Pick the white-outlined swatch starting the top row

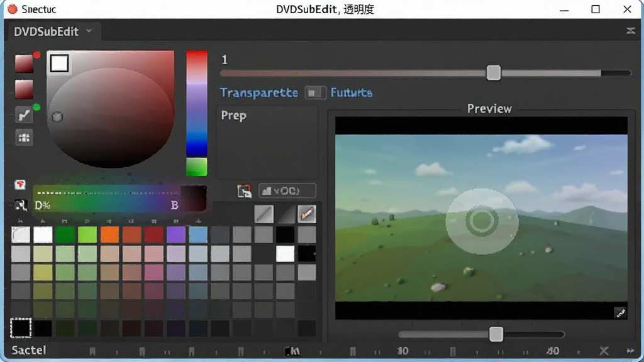[x=21, y=235]
